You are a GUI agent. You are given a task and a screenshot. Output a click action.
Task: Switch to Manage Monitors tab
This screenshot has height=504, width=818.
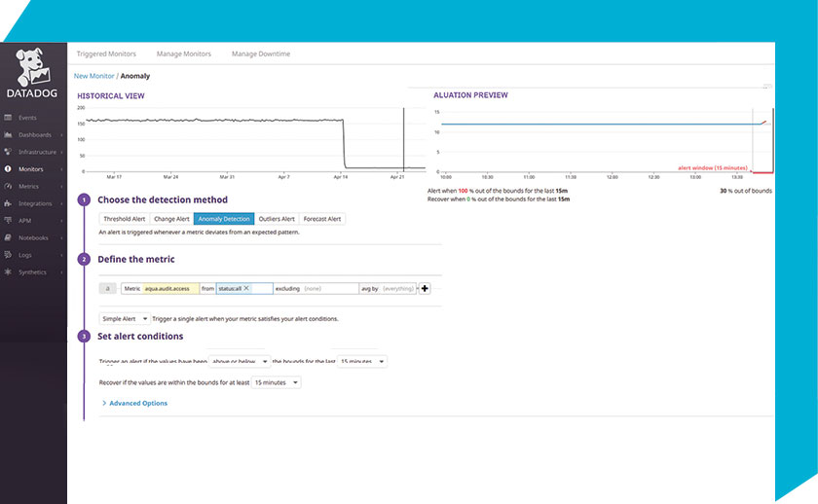pyautogui.click(x=184, y=54)
